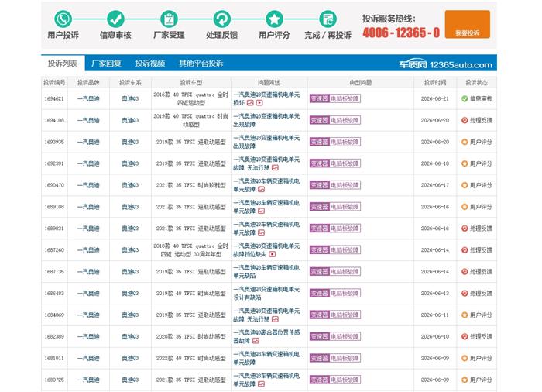Click 用户评分 status text in row 1692391
Screen dimensions: 542x392
pos(481,163)
